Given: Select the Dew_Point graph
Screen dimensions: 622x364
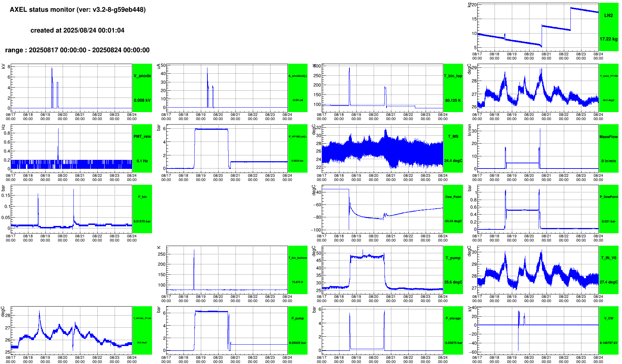Looking at the screenshot, I should point(382,209).
